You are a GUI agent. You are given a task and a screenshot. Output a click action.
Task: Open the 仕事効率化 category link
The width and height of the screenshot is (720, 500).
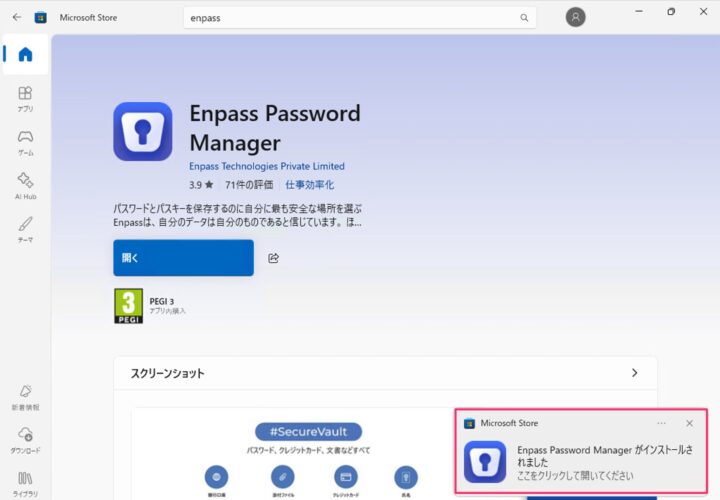pos(309,185)
